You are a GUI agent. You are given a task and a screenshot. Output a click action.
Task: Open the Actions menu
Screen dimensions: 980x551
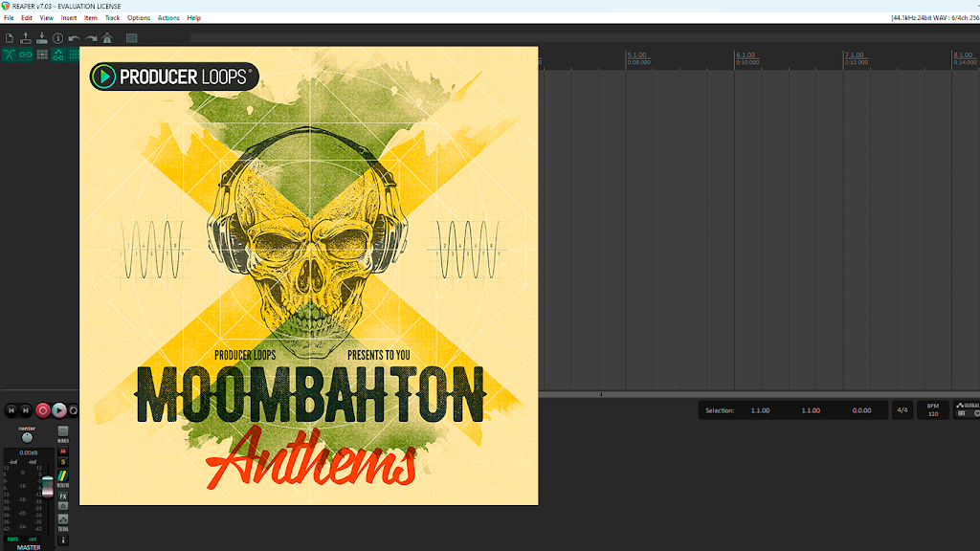pyautogui.click(x=168, y=18)
